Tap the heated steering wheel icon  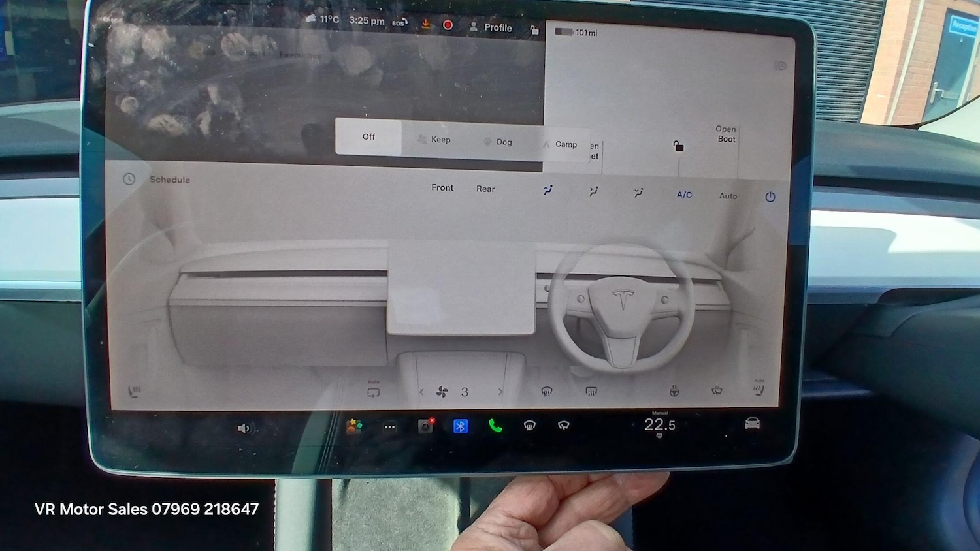tap(674, 392)
